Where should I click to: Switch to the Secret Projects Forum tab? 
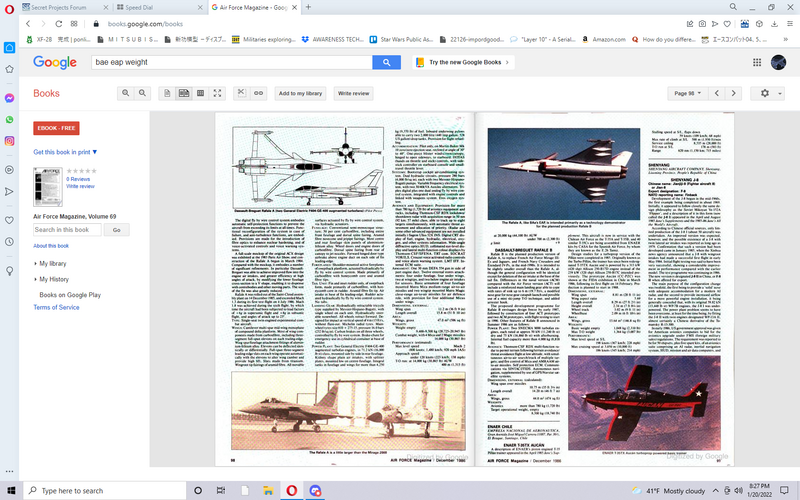pyautogui.click(x=65, y=7)
